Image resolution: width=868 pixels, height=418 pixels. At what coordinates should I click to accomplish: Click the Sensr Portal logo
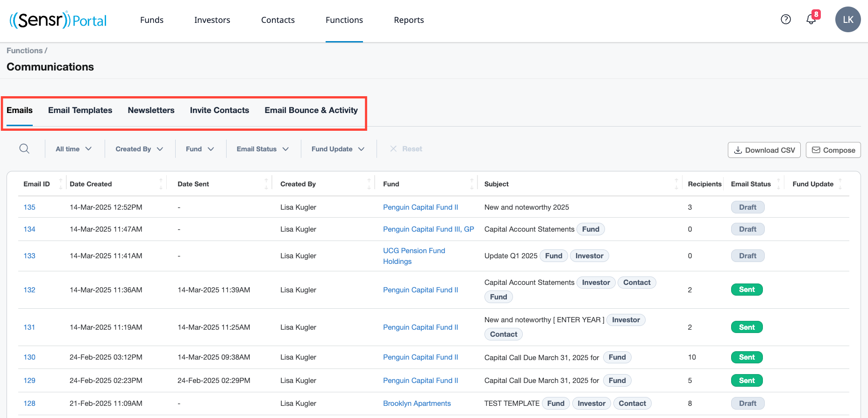pyautogui.click(x=58, y=20)
